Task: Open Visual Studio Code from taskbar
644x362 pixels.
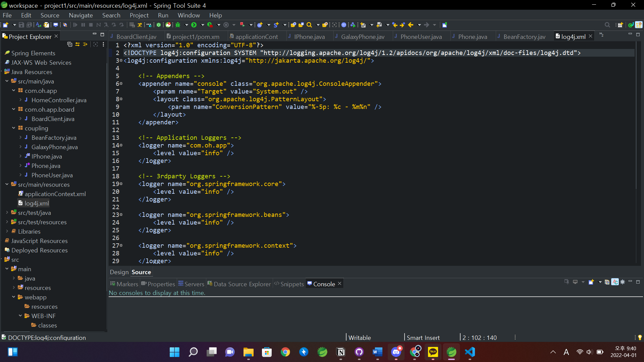Action: [x=470, y=352]
